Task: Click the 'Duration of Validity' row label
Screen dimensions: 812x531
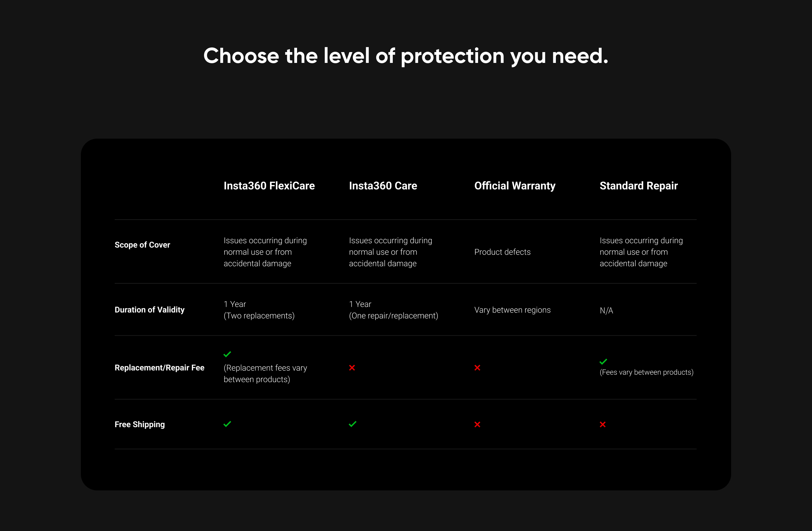Action: pyautogui.click(x=150, y=310)
